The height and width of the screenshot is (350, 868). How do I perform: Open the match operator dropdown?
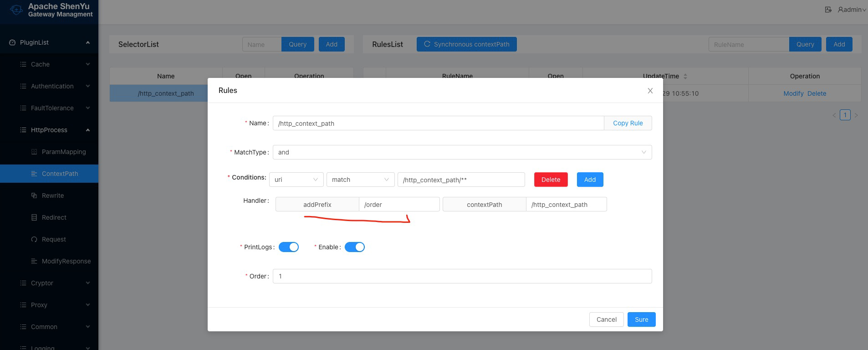point(360,180)
